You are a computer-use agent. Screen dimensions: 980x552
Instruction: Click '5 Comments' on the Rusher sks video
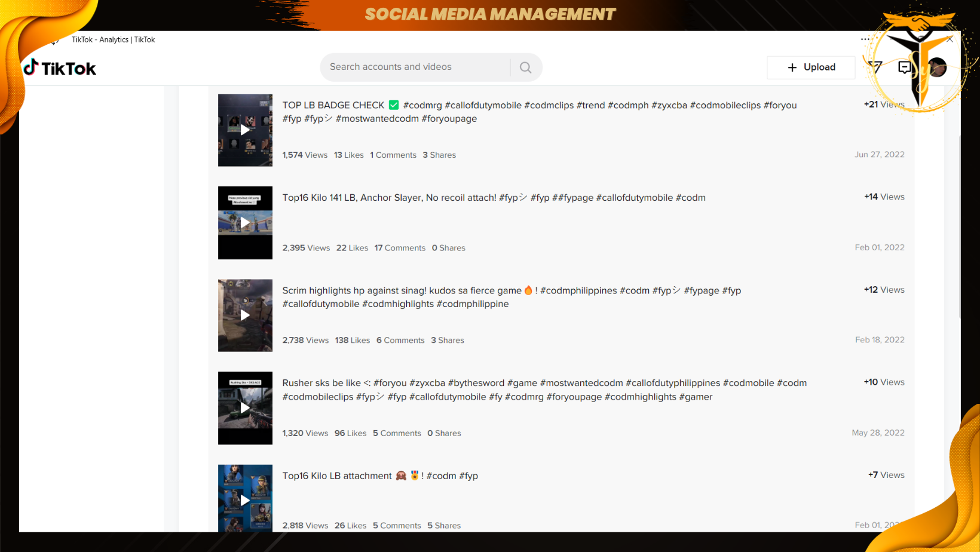click(397, 434)
